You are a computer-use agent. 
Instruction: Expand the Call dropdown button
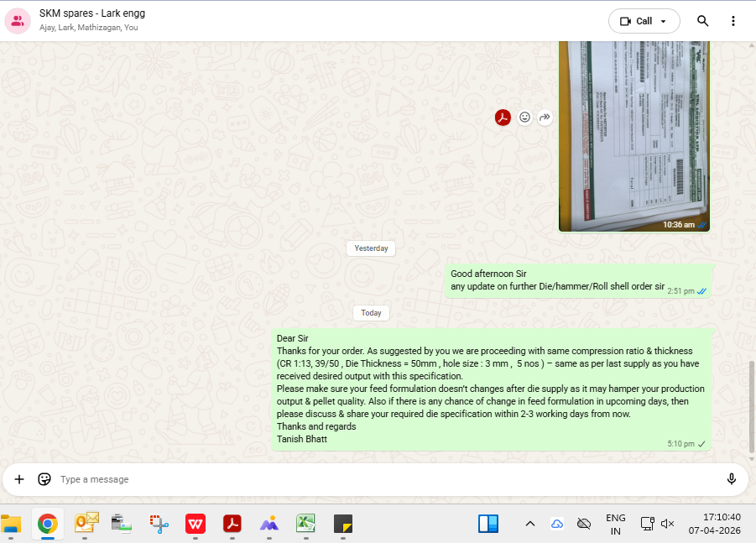[644, 21]
